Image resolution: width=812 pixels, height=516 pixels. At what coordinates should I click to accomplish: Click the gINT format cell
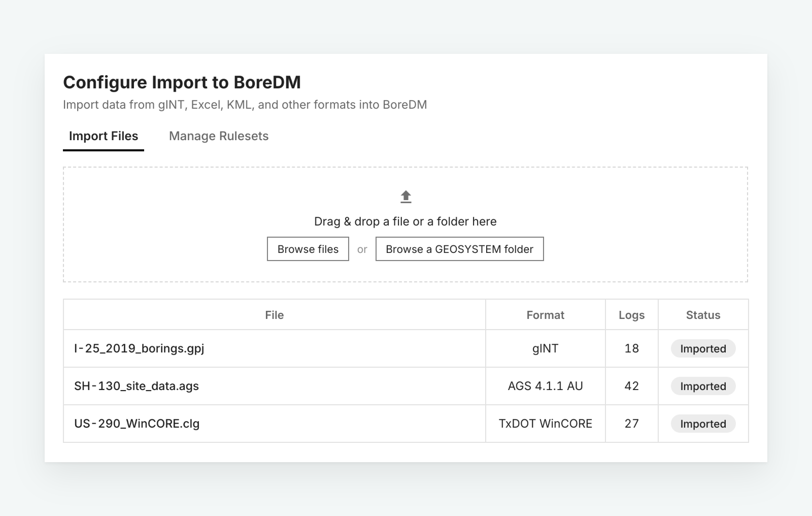pos(546,348)
